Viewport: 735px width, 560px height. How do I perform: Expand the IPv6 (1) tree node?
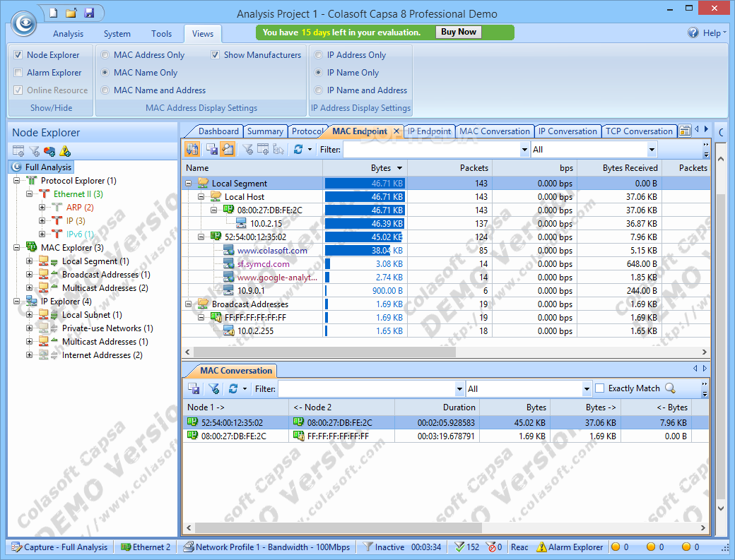42,234
